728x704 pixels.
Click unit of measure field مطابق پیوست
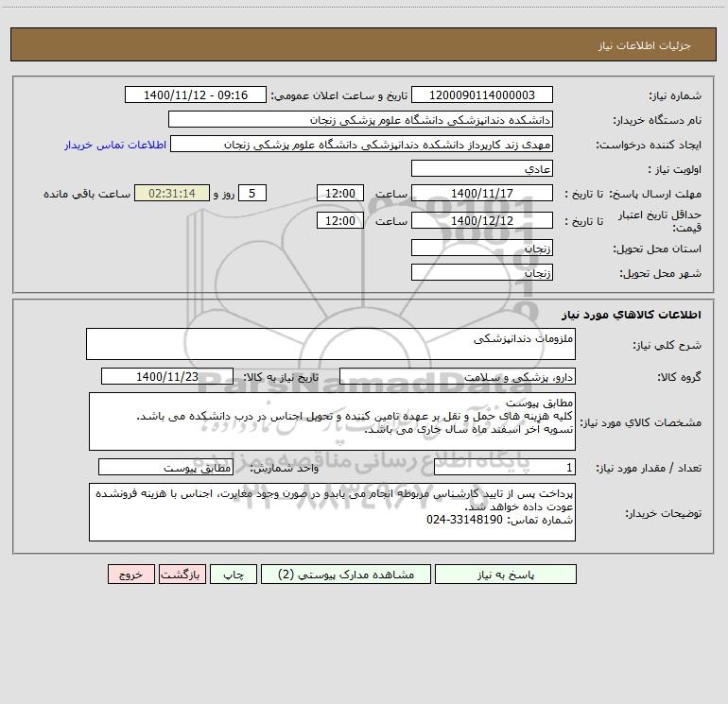tap(165, 467)
